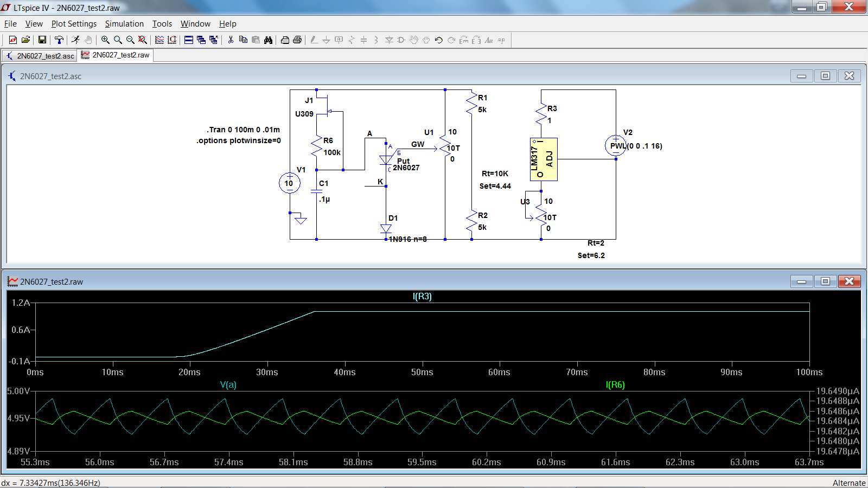Click the SPICE directive '.op' icon
Viewport: 868px width, 488px height.
[x=501, y=40]
